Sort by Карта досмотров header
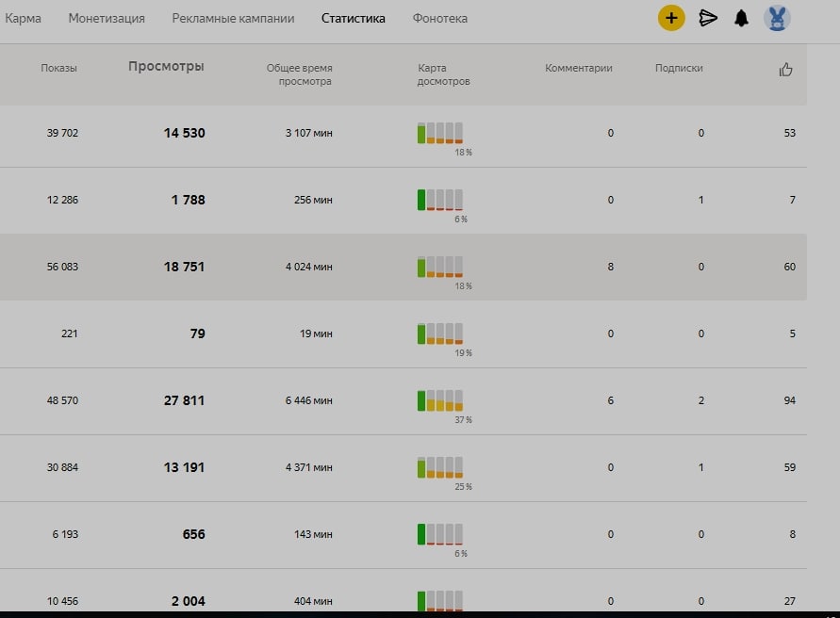The width and height of the screenshot is (840, 618). point(444,74)
